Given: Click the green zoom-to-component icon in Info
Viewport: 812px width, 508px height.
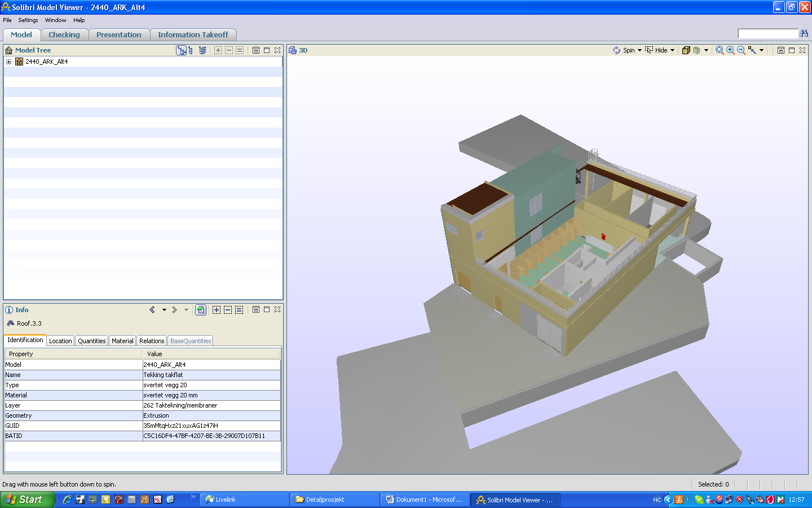Looking at the screenshot, I should coord(200,310).
